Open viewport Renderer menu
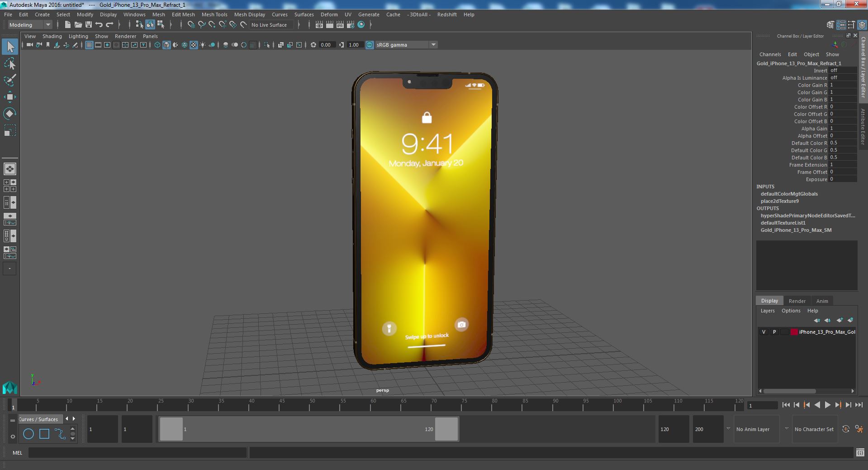This screenshot has width=868, height=470. pos(125,36)
